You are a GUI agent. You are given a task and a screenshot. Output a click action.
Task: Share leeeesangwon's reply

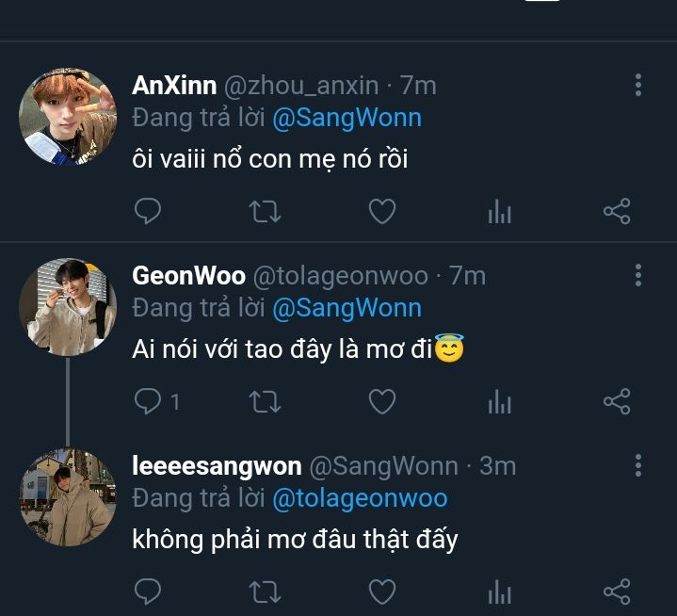pyautogui.click(x=616, y=592)
